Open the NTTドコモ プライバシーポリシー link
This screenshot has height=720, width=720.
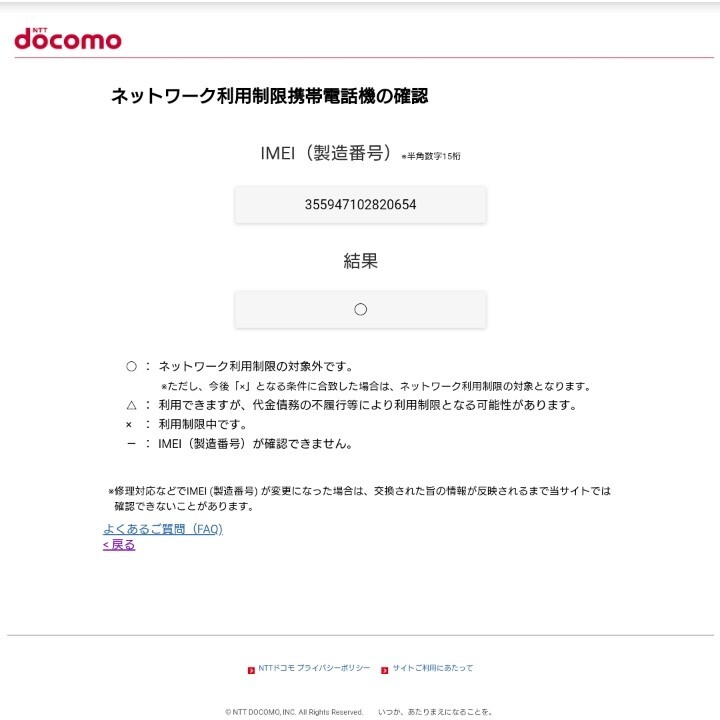click(x=314, y=668)
